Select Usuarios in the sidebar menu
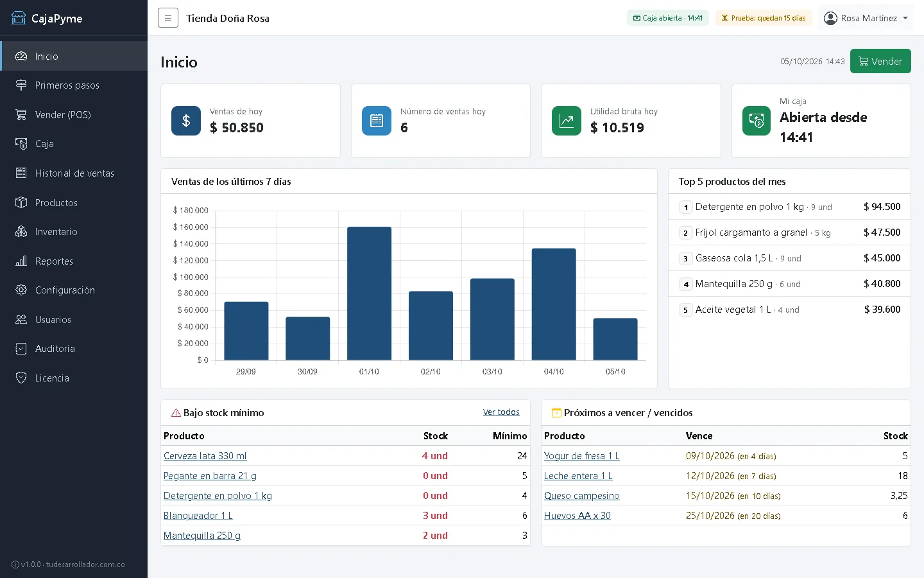Screen dimensions: 924x578 [x=74, y=319]
